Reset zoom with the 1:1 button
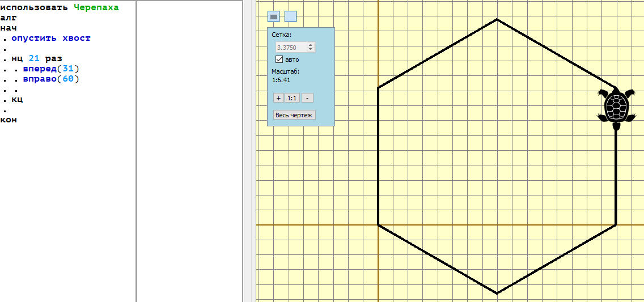The width and height of the screenshot is (644, 302). click(292, 98)
